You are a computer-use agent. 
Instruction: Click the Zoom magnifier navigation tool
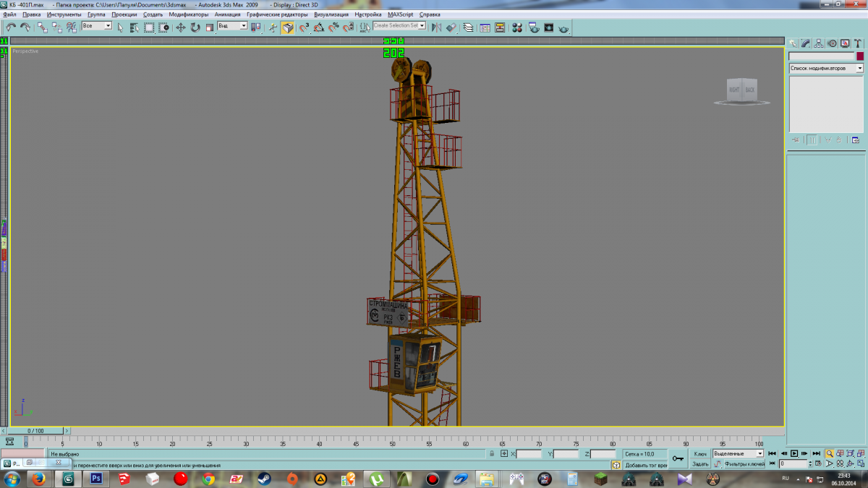coord(830,453)
